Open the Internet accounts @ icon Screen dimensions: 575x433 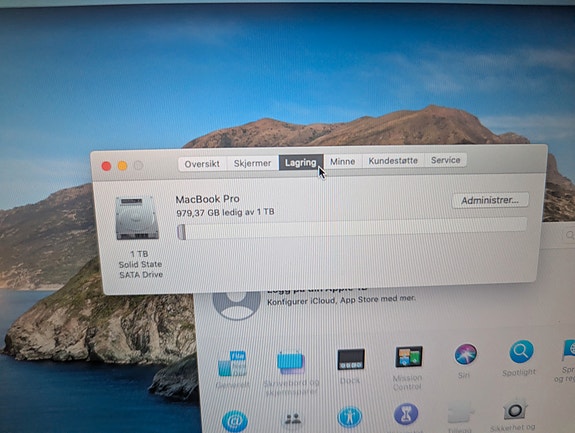pyautogui.click(x=235, y=421)
